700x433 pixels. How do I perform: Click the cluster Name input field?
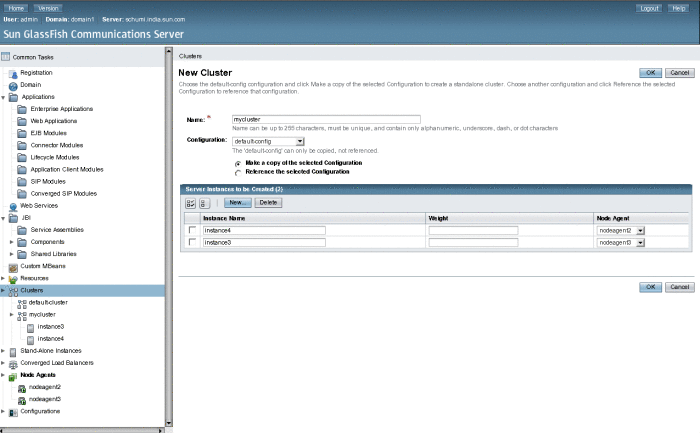click(326, 119)
